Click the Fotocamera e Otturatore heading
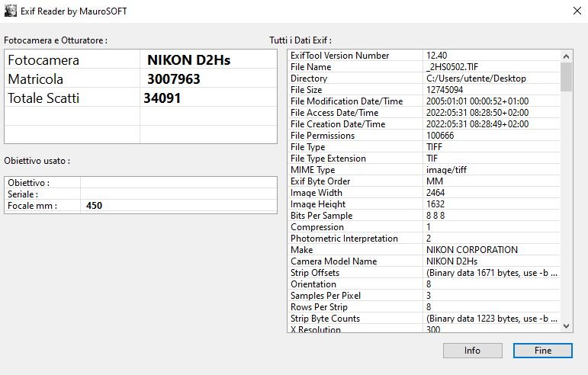 (x=56, y=40)
